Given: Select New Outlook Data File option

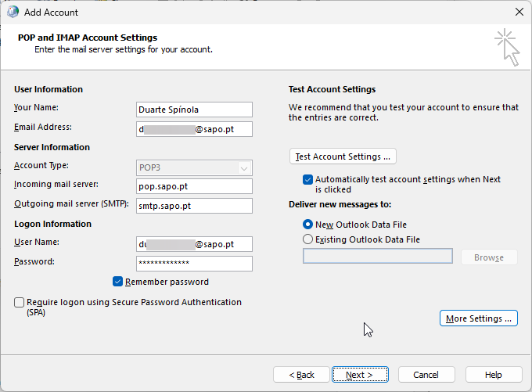Looking at the screenshot, I should 307,225.
